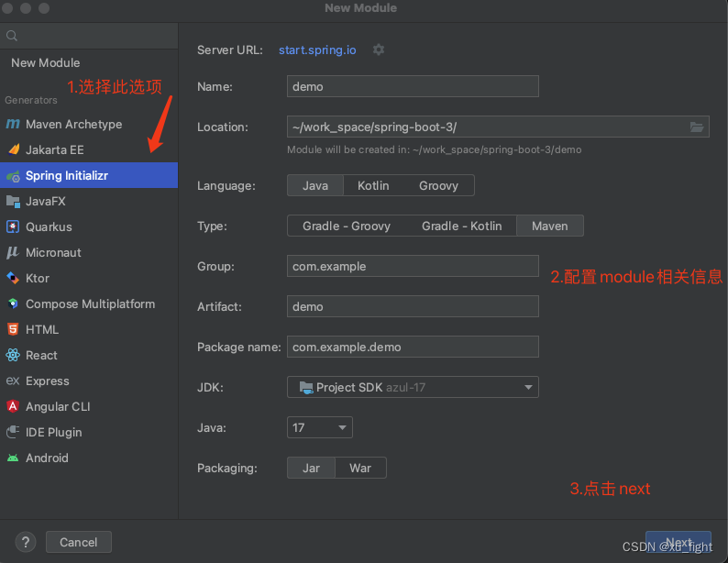Open start.spring.io server URL link
Viewport: 728px width, 563px height.
(317, 50)
